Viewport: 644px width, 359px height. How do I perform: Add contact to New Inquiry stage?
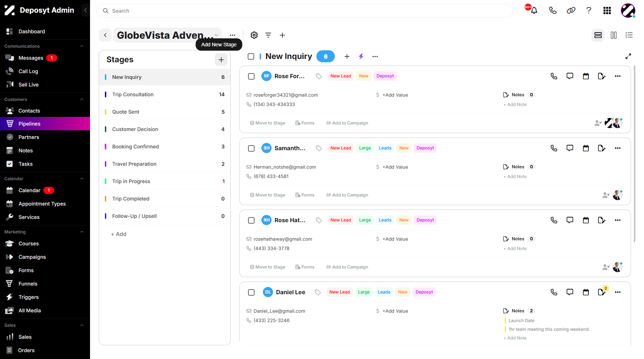coord(347,56)
